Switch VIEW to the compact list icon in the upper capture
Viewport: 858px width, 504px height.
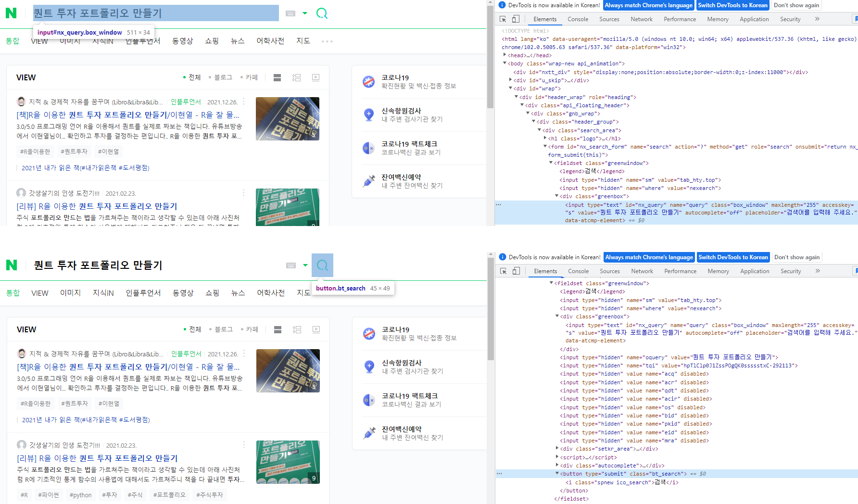pos(277,77)
